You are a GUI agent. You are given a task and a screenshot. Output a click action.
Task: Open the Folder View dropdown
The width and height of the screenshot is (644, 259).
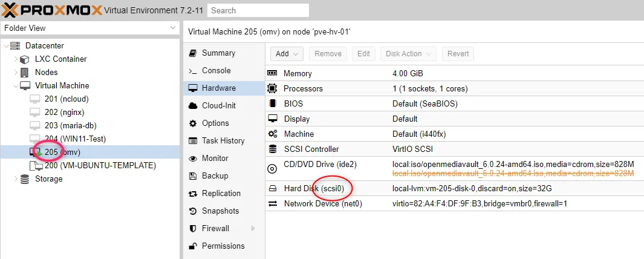[x=90, y=28]
